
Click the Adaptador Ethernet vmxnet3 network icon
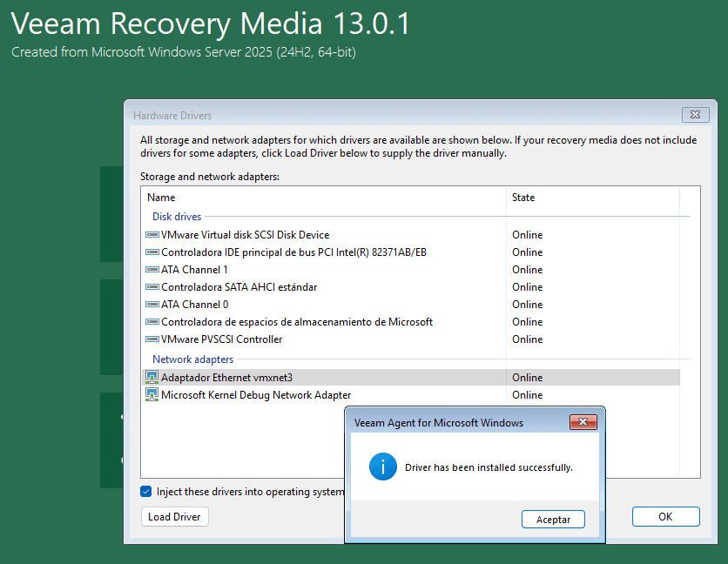pos(152,378)
